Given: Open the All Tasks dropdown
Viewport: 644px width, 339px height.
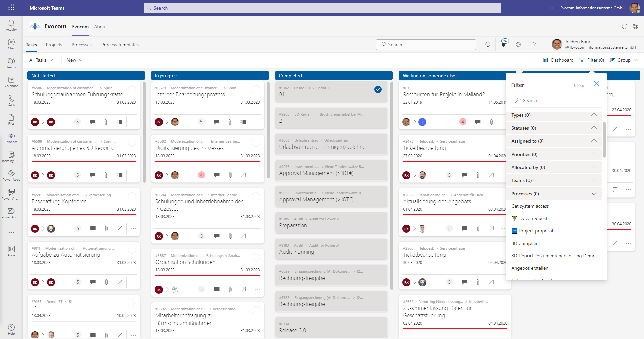Looking at the screenshot, I should [x=40, y=60].
